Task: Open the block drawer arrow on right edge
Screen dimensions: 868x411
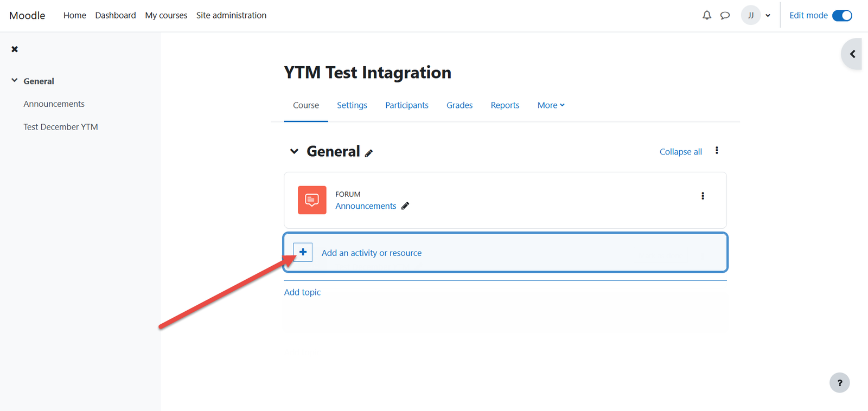Action: tap(852, 54)
